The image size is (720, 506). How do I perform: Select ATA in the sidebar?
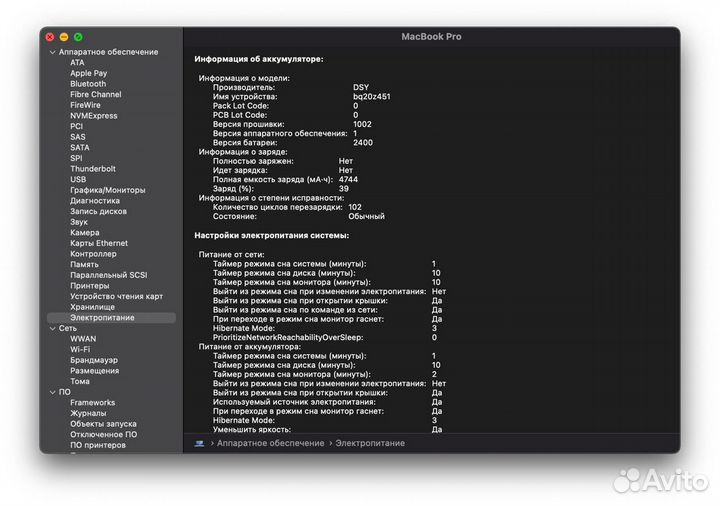77,63
